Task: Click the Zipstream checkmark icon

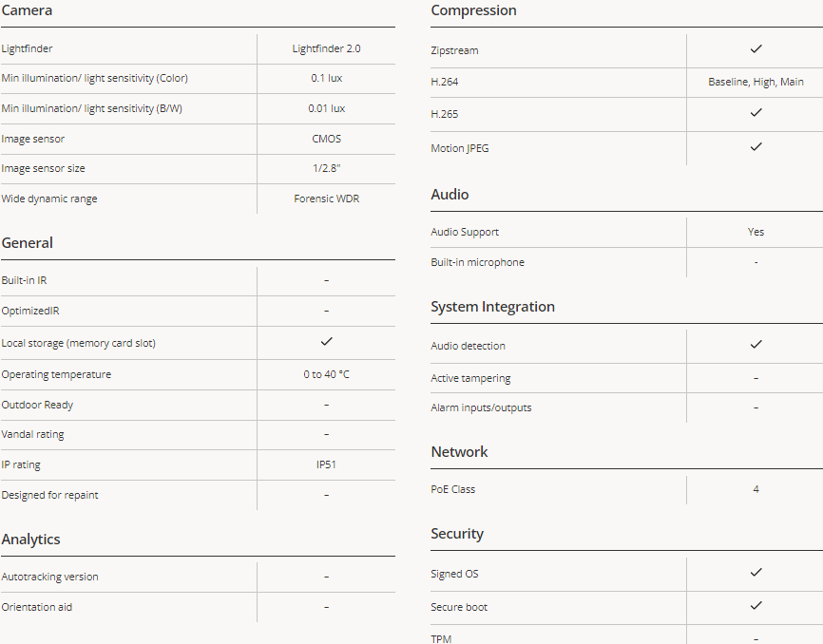Action: tap(756, 48)
